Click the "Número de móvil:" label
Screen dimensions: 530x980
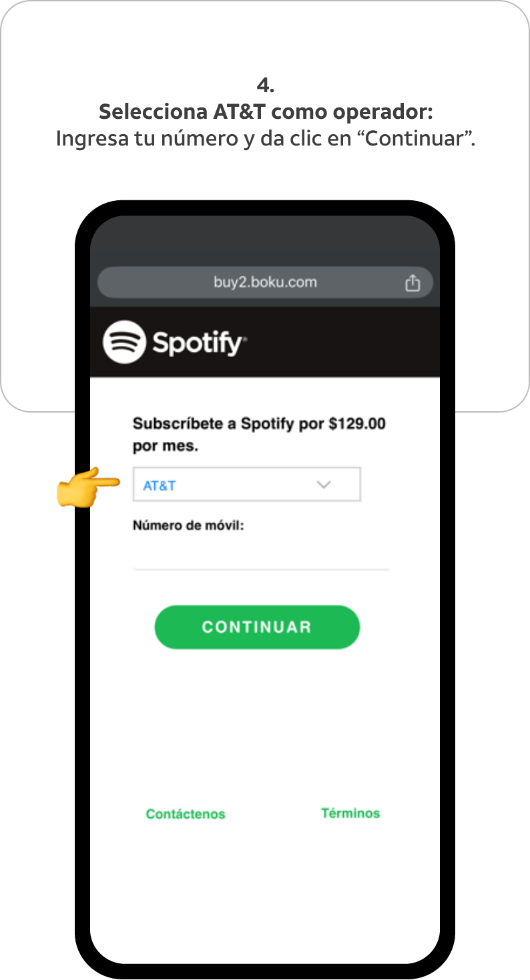click(189, 526)
